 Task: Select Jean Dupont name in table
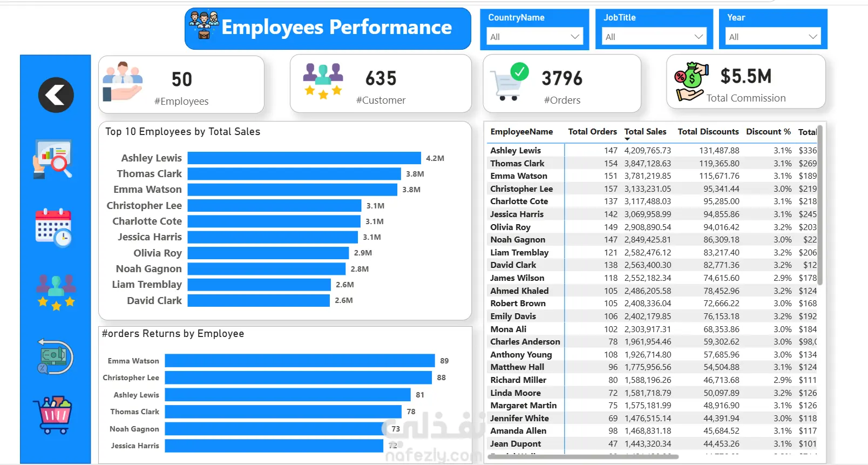516,444
